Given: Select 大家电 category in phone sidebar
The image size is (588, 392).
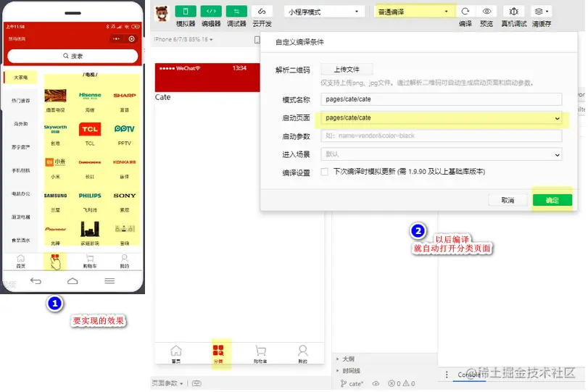Looking at the screenshot, I should point(20,78).
